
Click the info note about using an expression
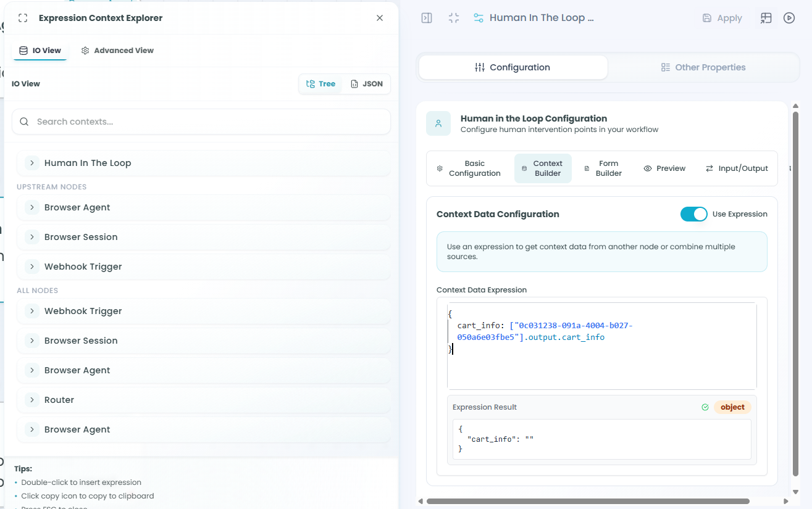coord(602,252)
